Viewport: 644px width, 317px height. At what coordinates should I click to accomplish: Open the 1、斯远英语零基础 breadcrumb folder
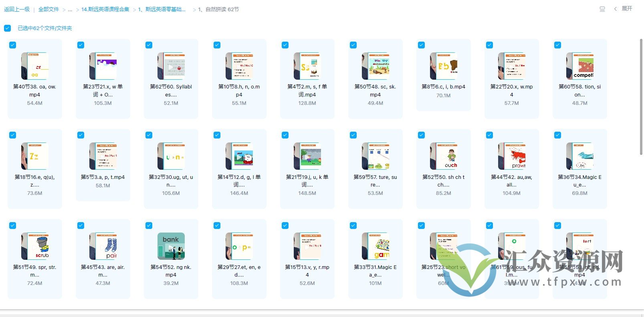tap(162, 9)
